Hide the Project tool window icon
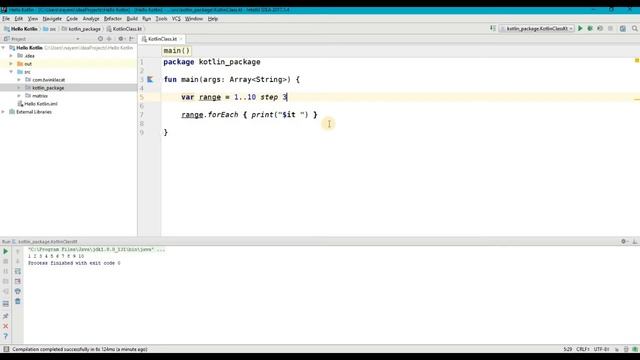 (131, 39)
